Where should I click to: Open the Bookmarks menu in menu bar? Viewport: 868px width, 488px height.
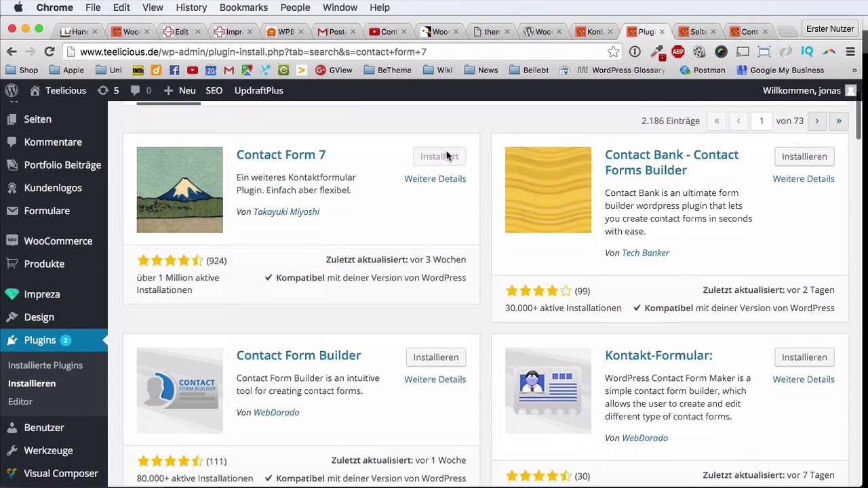(243, 7)
